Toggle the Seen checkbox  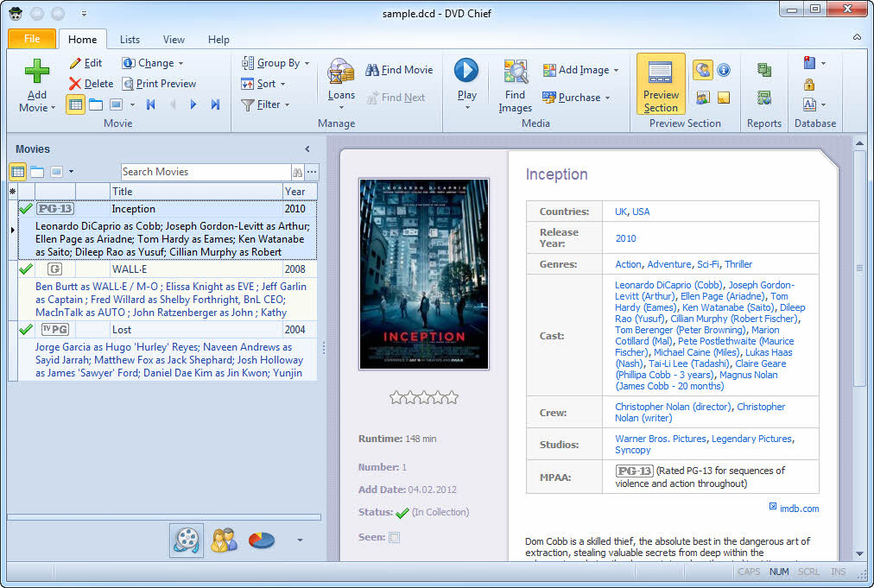394,538
